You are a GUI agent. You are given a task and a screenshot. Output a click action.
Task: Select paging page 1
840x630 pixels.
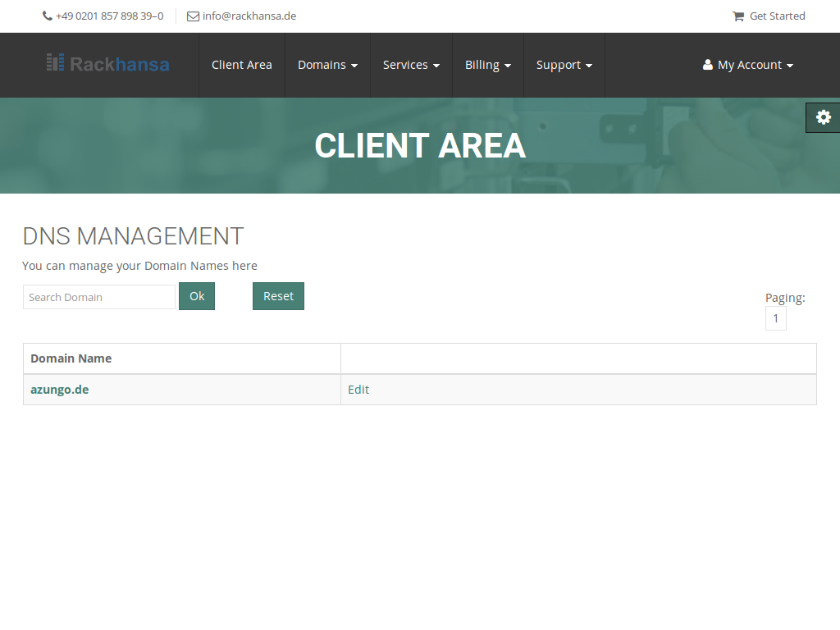tap(775, 318)
